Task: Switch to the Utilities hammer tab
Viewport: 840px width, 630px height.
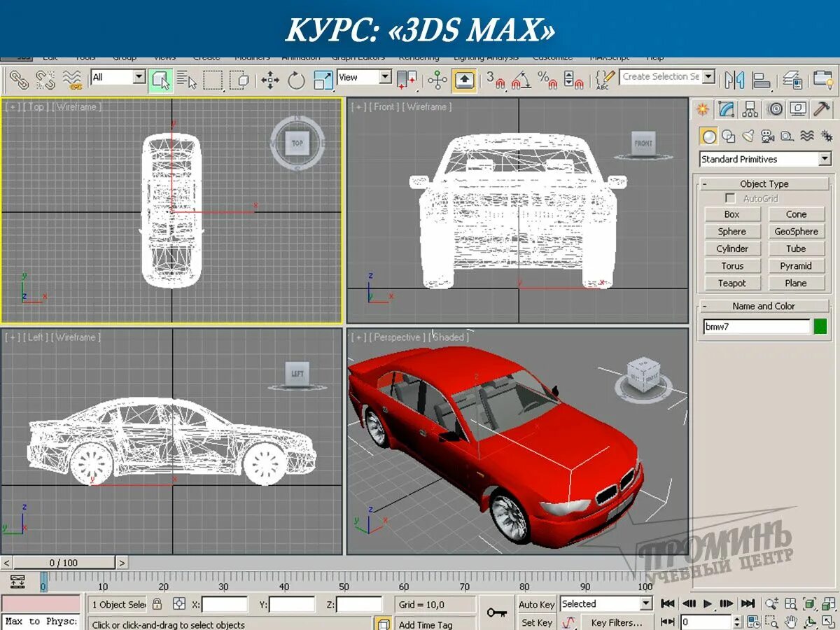Action: pos(822,109)
